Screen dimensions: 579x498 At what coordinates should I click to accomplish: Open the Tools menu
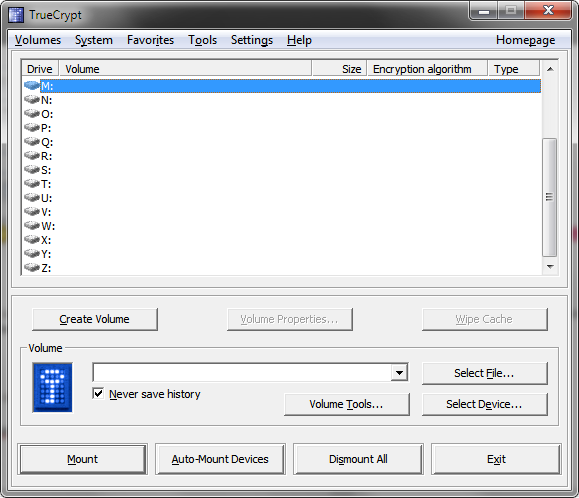(x=202, y=40)
